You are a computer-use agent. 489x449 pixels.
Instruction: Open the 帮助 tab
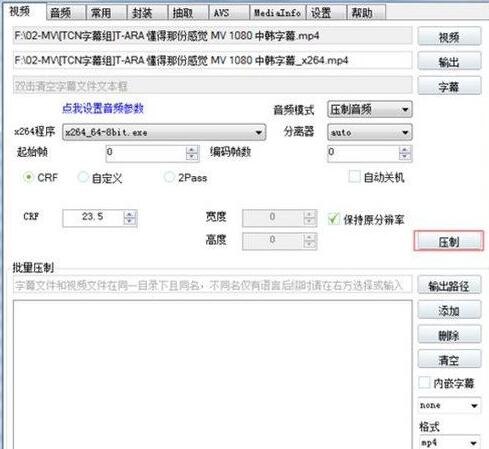pyautogui.click(x=366, y=13)
